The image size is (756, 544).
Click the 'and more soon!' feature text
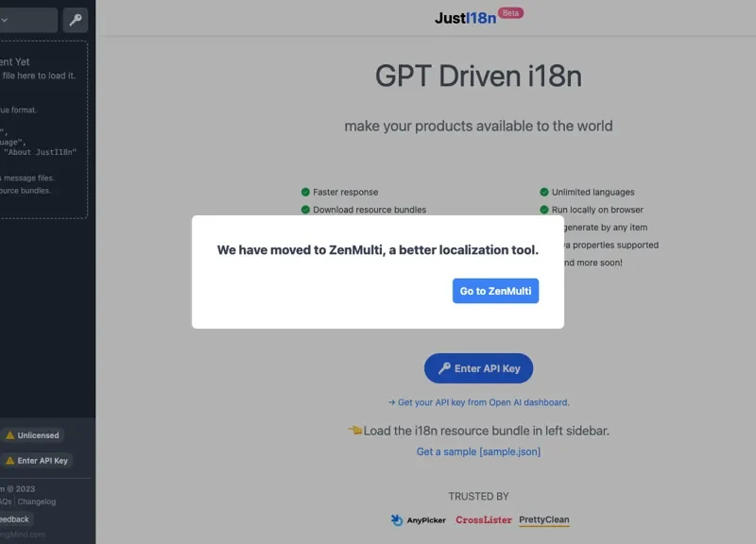click(593, 263)
